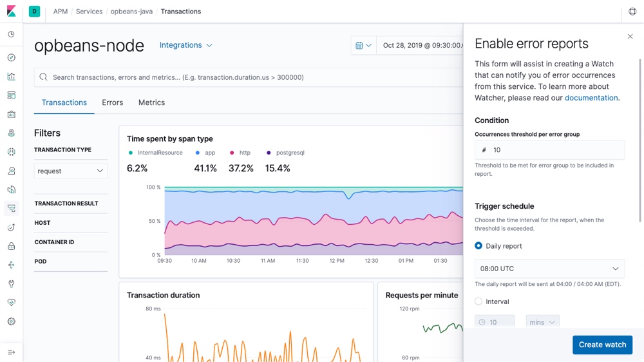The width and height of the screenshot is (644, 362).
Task: Click the Transaction duration chart title
Action: click(163, 295)
